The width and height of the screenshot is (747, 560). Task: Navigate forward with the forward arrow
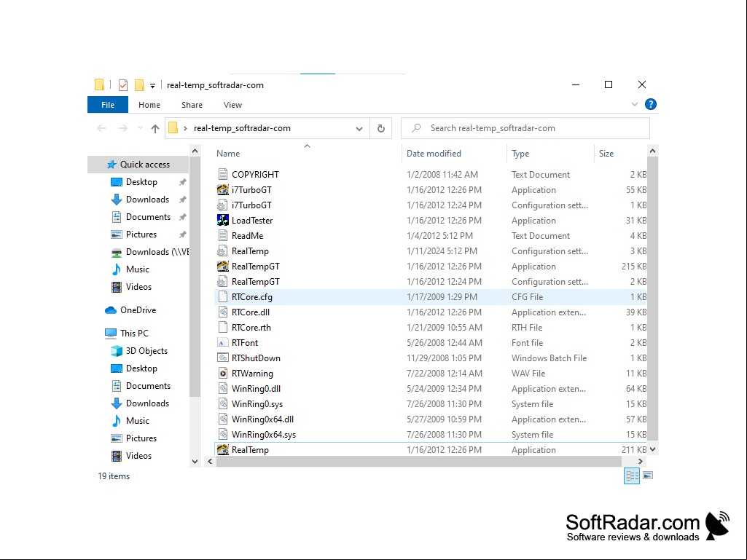tap(123, 128)
